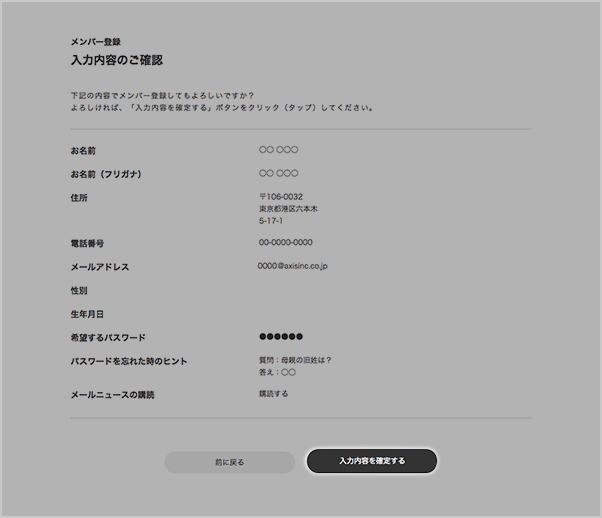
Task: Click the 入力内容を確定する button
Action: coord(372,461)
